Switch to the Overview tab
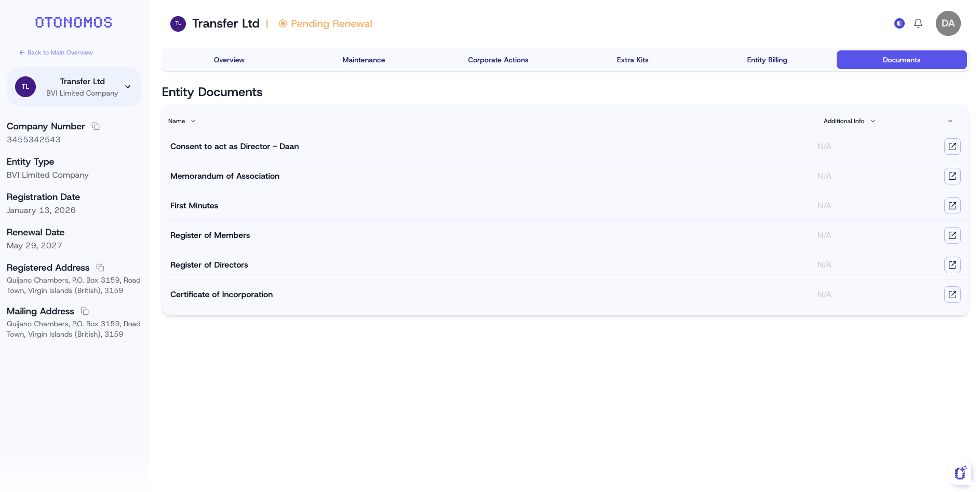The image size is (980, 492). [x=229, y=60]
